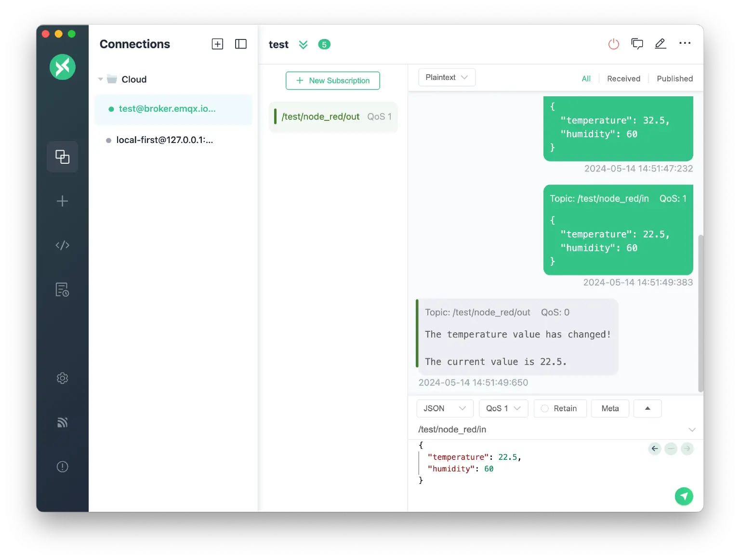
Task: Open the edit pencil icon
Action: click(661, 43)
